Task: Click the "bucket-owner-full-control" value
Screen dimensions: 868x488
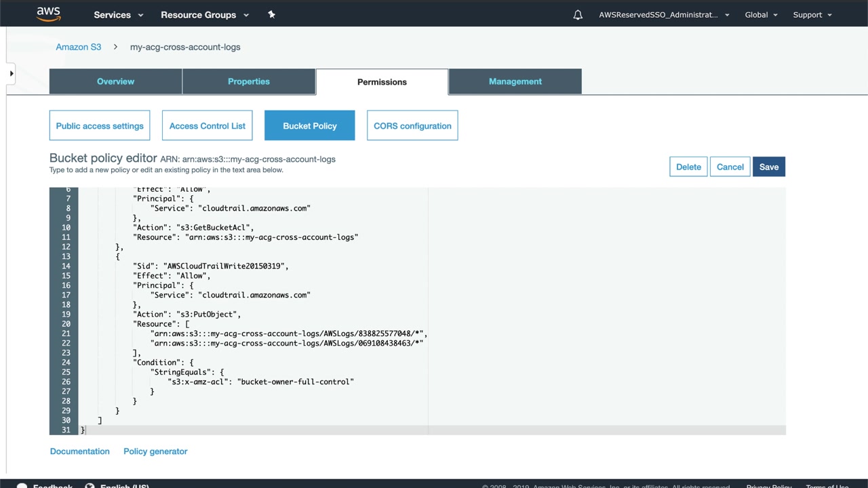Action: [296, 382]
